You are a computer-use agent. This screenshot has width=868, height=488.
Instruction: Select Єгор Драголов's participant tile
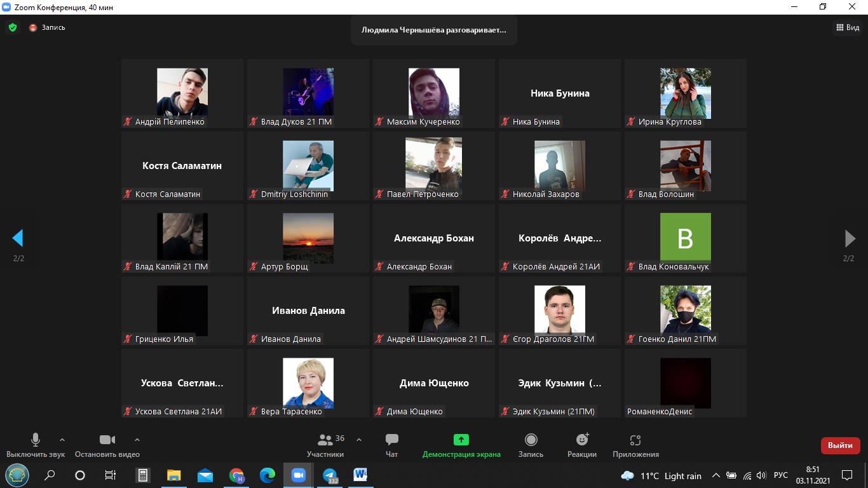[x=559, y=310]
